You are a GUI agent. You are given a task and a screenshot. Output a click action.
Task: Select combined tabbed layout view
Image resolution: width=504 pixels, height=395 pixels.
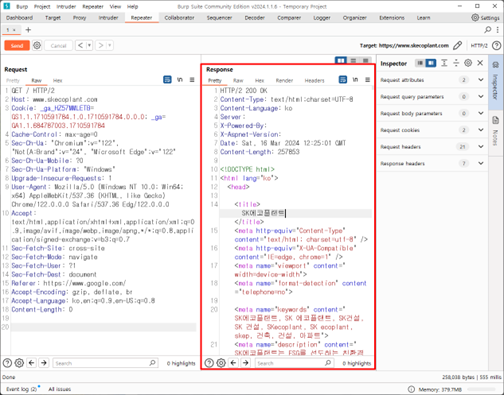[x=366, y=61]
